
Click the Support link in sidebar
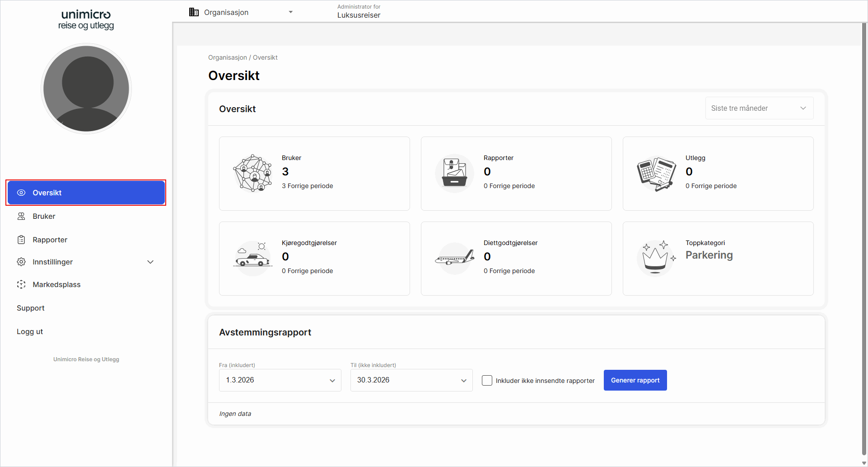(31, 308)
